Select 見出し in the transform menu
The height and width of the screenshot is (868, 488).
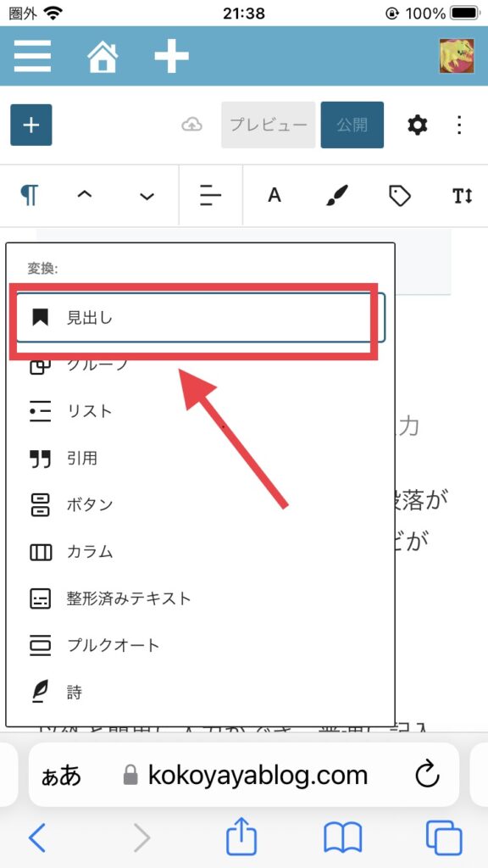coord(200,317)
